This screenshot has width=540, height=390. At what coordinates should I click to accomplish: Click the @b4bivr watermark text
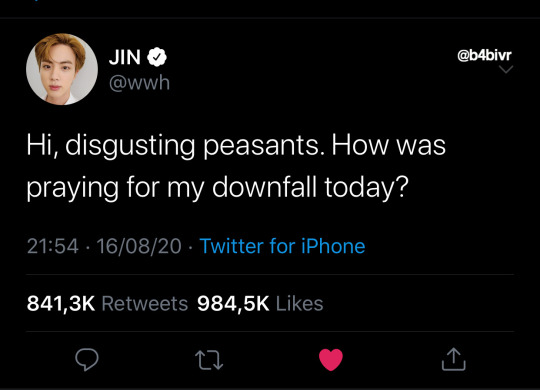coord(484,55)
